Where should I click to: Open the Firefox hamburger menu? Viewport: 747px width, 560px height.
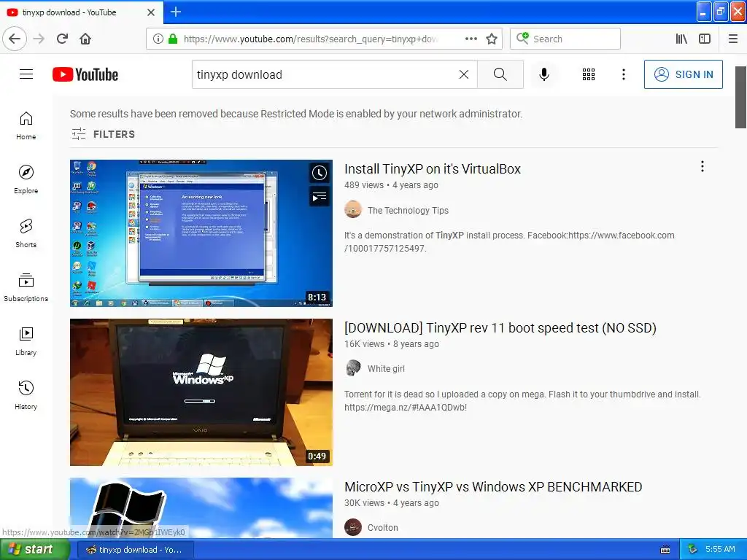pyautogui.click(x=733, y=39)
